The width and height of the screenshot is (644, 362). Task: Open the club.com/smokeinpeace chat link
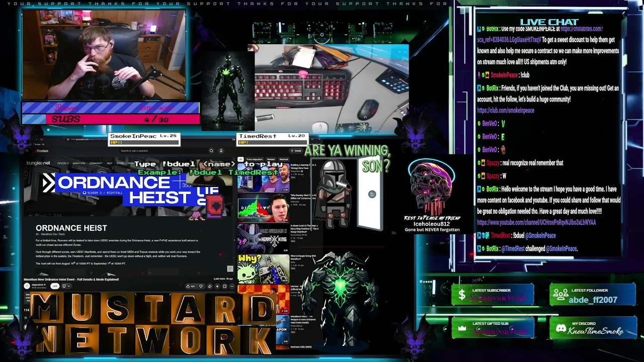506,110
